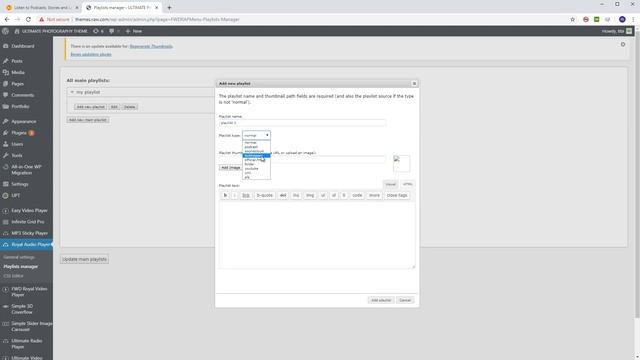
Task: Open CSS Editor submenu item
Action: click(13, 276)
